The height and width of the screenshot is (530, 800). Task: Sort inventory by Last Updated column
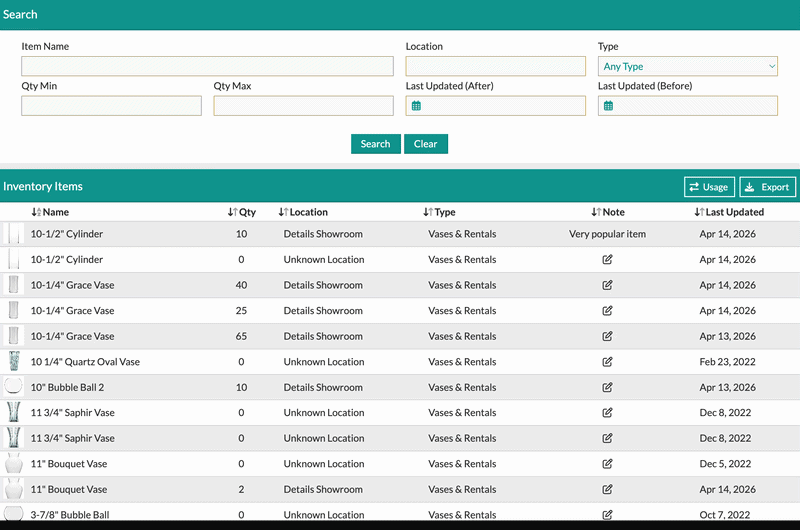pos(729,212)
